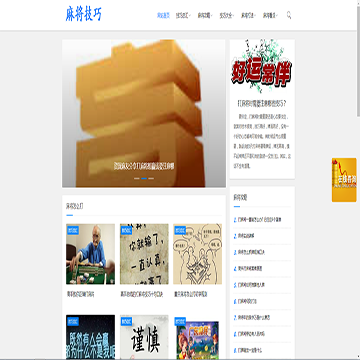Screen dimensions: 360x360
Task: Click number 9 icon in sidebar ranking list
Action: [235, 350]
